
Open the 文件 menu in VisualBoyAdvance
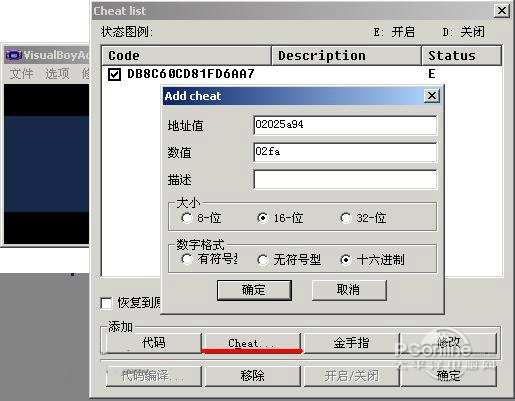(22, 73)
